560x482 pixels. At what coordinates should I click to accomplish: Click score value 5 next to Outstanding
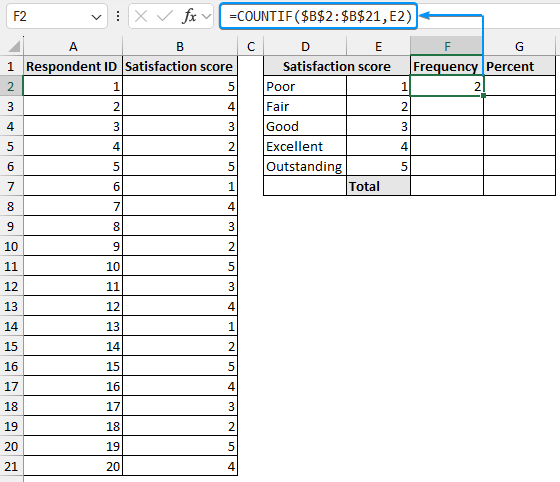pyautogui.click(x=378, y=166)
